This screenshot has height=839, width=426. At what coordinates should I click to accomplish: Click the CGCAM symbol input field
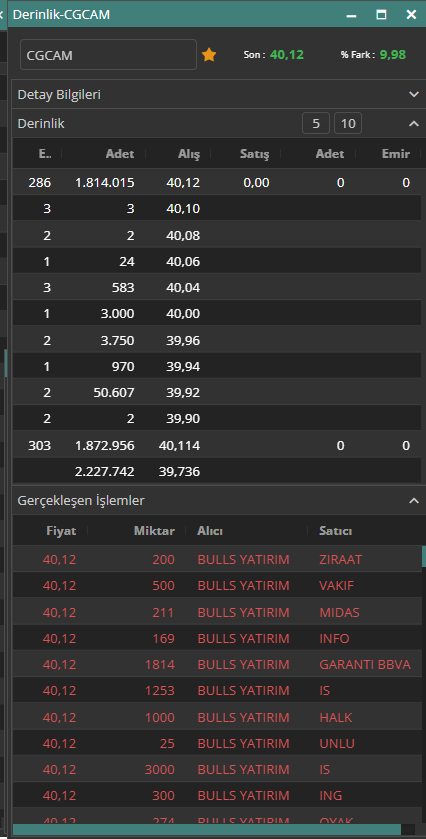108,55
